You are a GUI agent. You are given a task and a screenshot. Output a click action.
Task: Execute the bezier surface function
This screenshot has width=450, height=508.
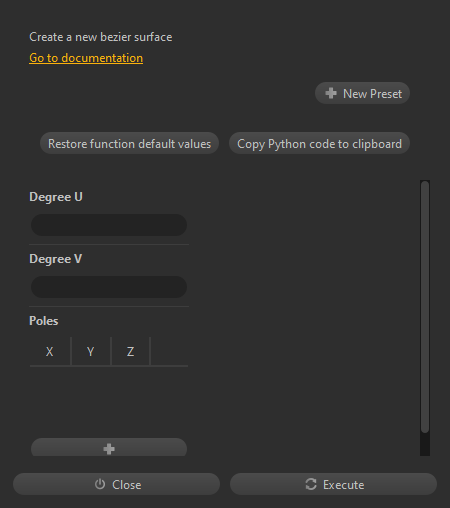pyautogui.click(x=333, y=484)
